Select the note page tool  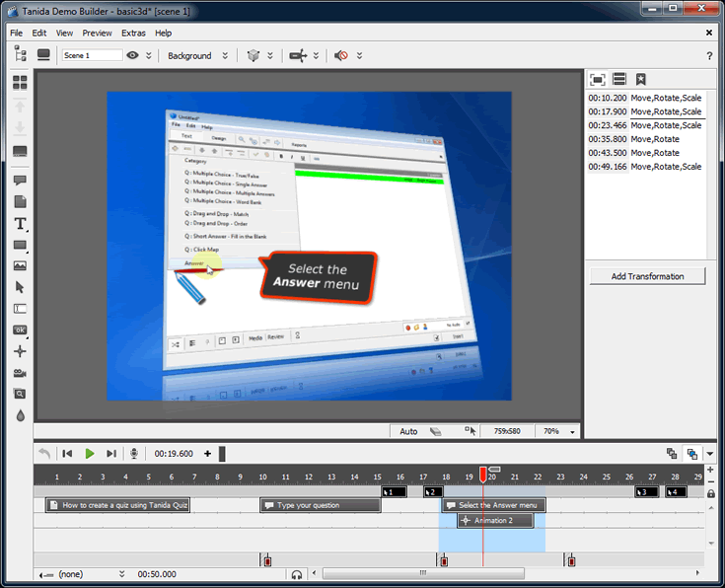click(x=20, y=201)
